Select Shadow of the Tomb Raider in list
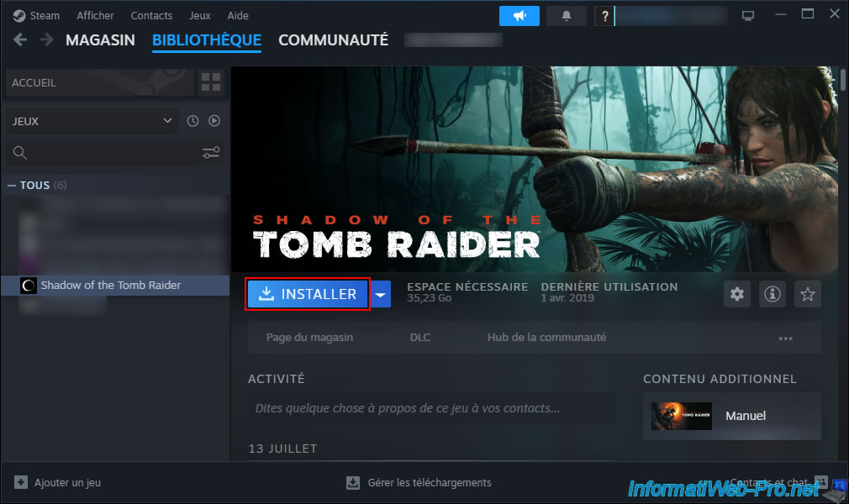The width and height of the screenshot is (849, 504). point(115,286)
